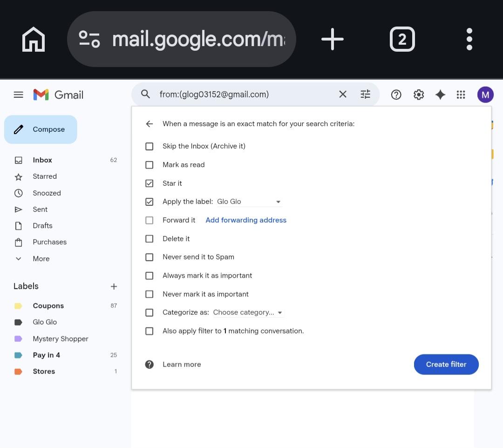Image resolution: width=503 pixels, height=448 pixels.
Task: Open the Inbox folder
Action: click(x=42, y=160)
